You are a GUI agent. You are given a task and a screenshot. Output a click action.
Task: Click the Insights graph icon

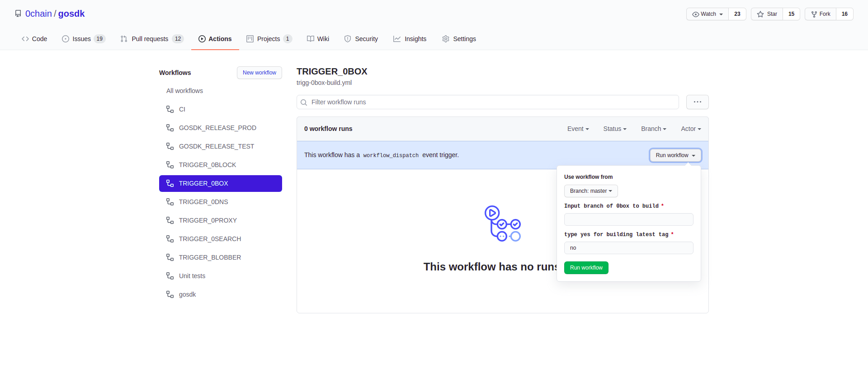pos(397,39)
